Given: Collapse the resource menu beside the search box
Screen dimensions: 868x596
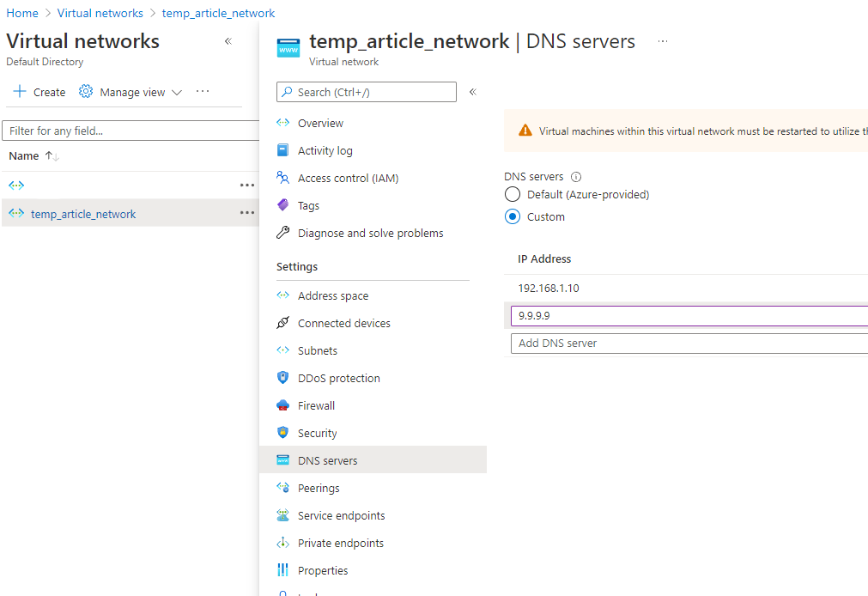Looking at the screenshot, I should [472, 92].
